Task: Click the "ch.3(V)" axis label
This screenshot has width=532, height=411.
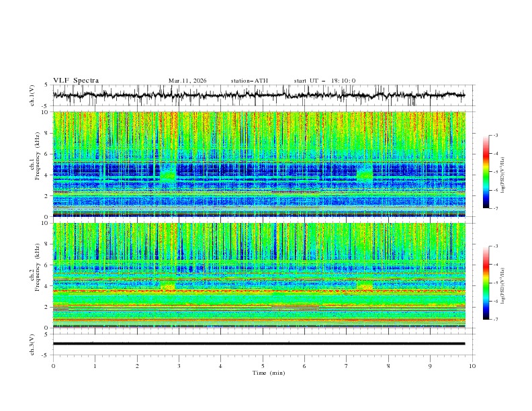Action: 32,345
